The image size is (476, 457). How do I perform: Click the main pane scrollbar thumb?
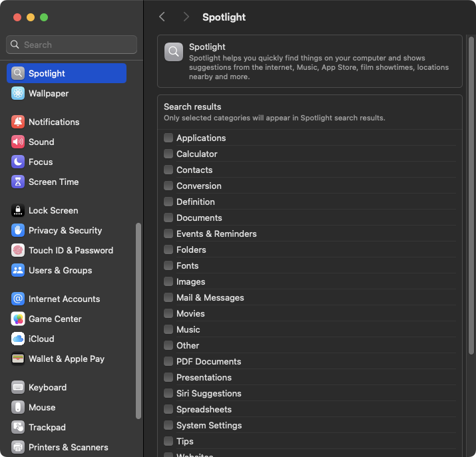[471, 196]
